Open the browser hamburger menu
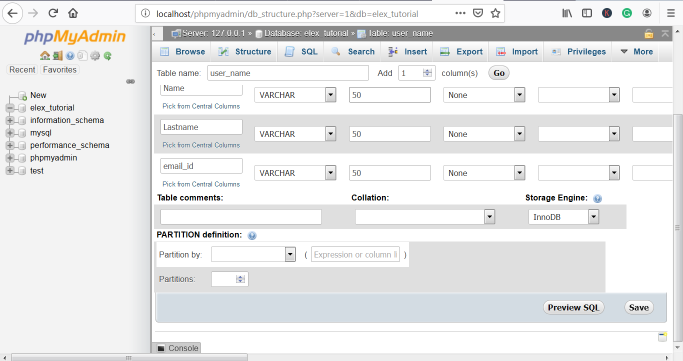The image size is (683, 361). (671, 13)
